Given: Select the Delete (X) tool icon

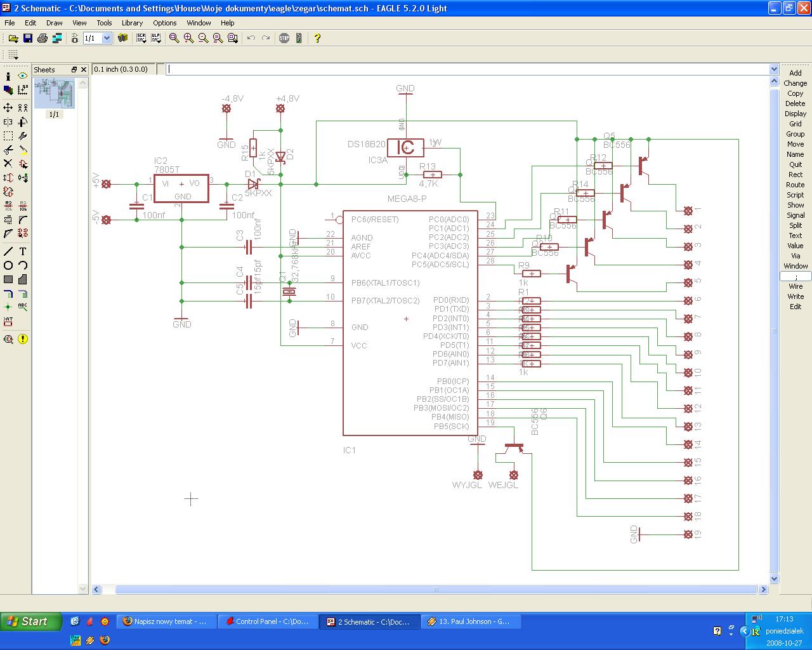Looking at the screenshot, I should pos(8,164).
